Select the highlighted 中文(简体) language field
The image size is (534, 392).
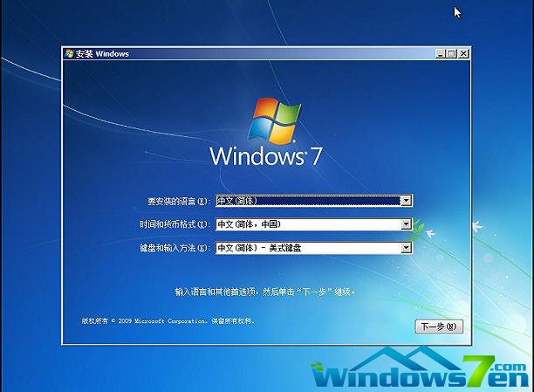(x=307, y=201)
